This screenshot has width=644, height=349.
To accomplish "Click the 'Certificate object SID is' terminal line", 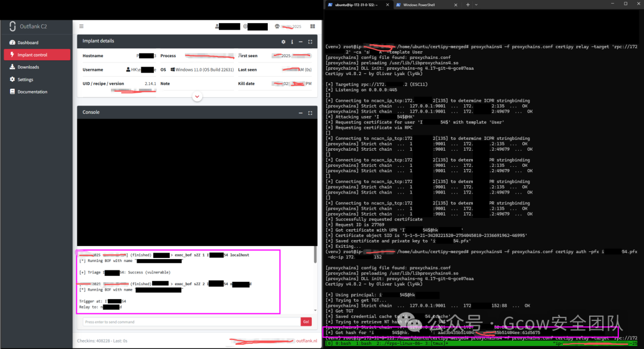I will pyautogui.click(x=426, y=236).
